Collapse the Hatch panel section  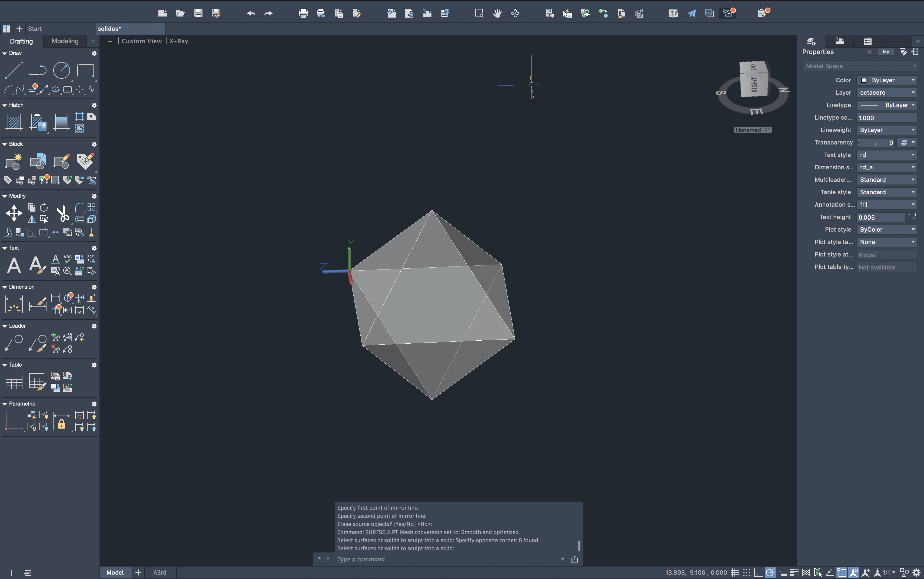(x=5, y=105)
